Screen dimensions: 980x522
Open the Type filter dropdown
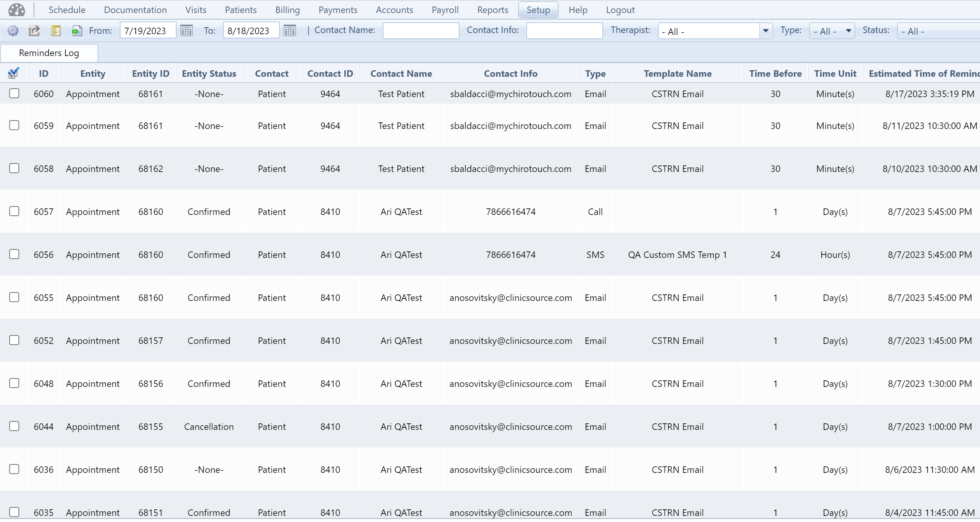pyautogui.click(x=832, y=31)
